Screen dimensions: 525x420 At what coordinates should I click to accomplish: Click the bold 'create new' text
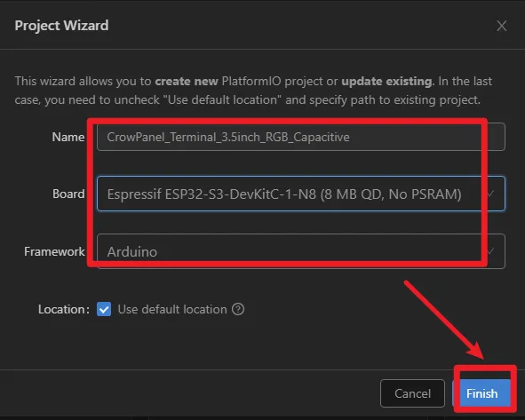point(187,82)
